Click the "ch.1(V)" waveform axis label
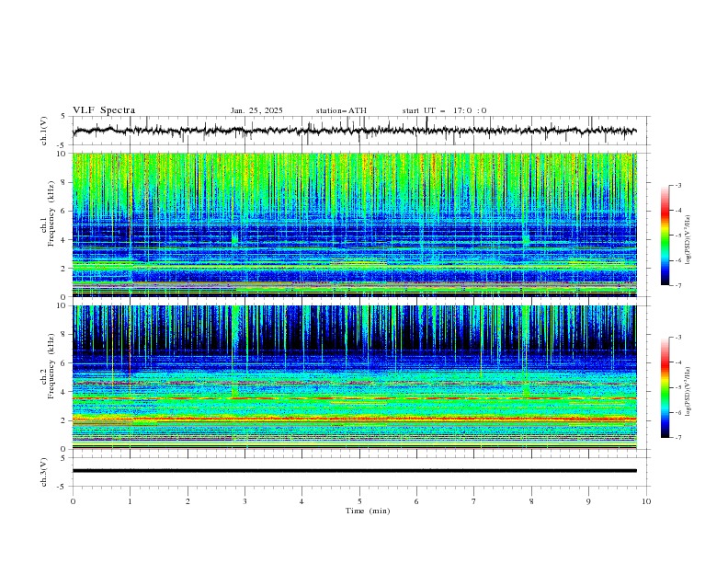The image size is (728, 563). coord(44,131)
